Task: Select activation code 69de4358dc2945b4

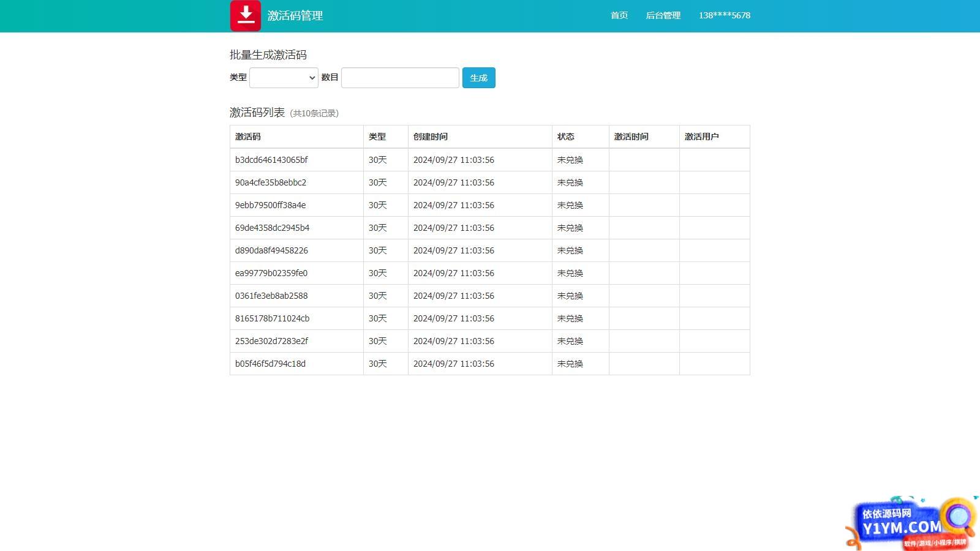Action: point(272,228)
